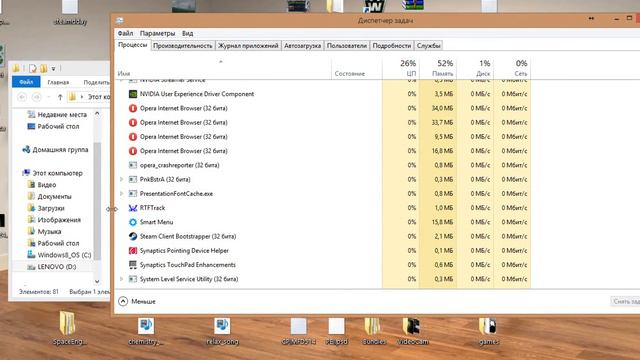Open the Параметры menu
640x360 pixels.
click(x=157, y=33)
